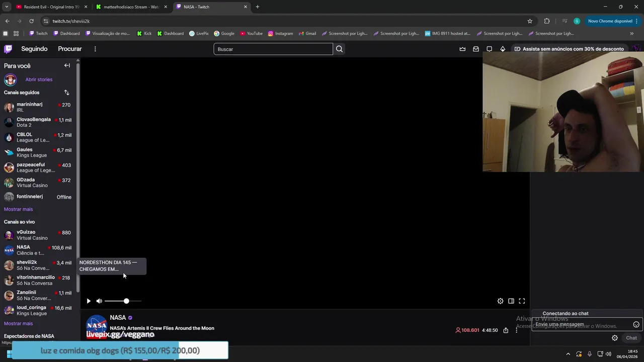Click the Chat send button
The image size is (644, 362).
(x=631, y=338)
